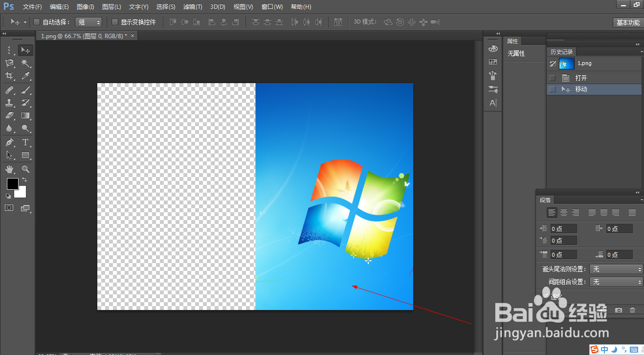Select the Lasso tool
Image resolution: width=644 pixels, height=355 pixels.
(x=9, y=63)
